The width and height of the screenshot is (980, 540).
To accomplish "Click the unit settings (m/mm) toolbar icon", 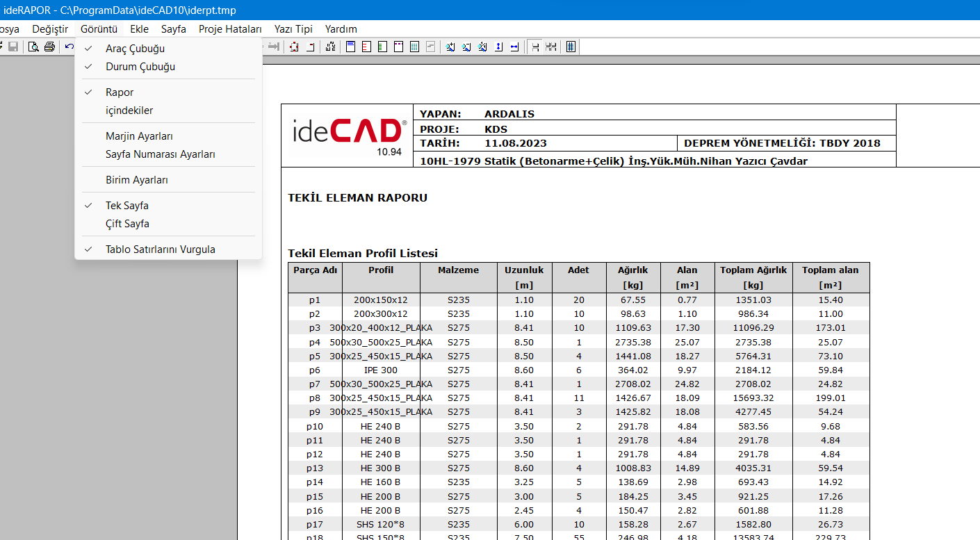I will [330, 47].
